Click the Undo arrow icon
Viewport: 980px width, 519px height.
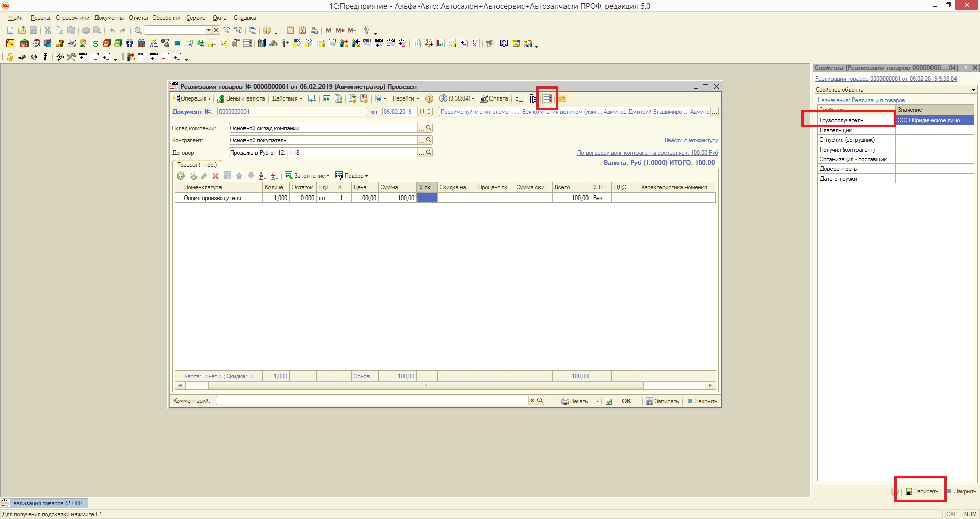[112, 30]
